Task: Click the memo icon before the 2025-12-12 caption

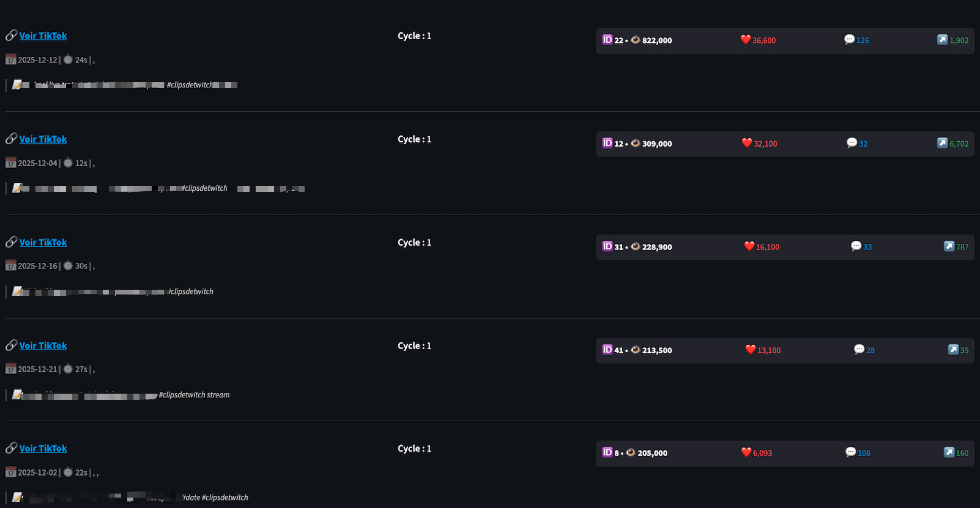Action: click(x=17, y=85)
